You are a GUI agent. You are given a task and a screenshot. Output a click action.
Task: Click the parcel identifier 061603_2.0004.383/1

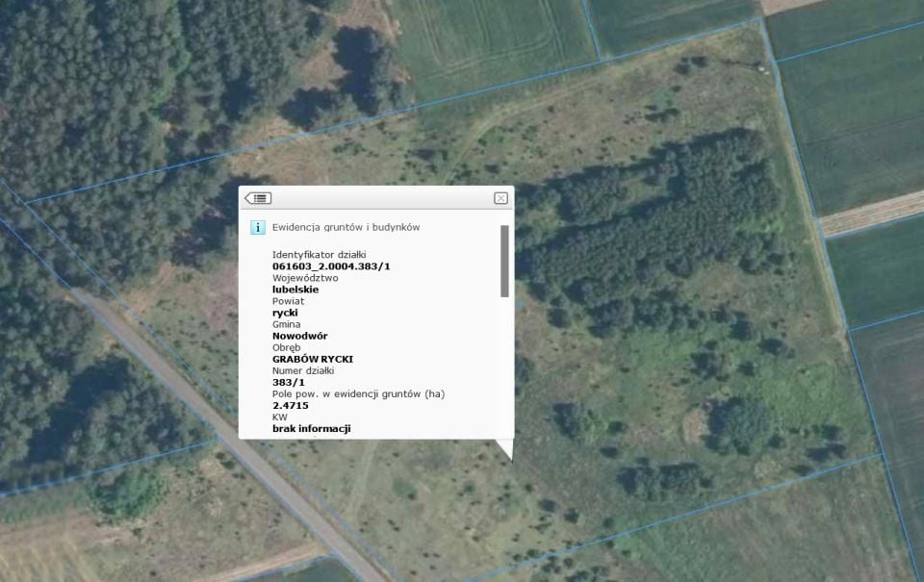coord(331,266)
